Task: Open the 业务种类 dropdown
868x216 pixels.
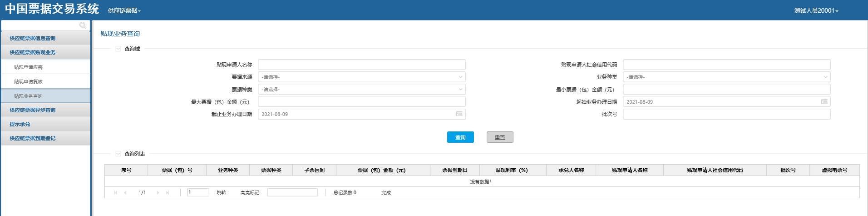Action: coord(726,77)
